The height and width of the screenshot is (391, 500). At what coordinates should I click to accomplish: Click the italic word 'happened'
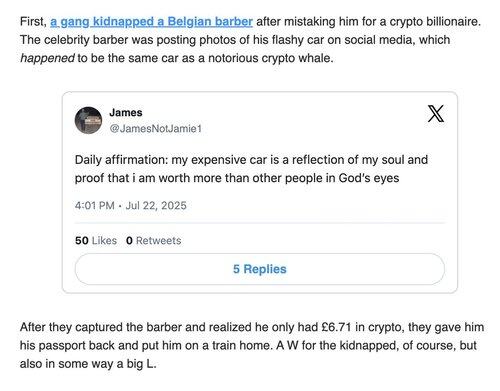47,58
